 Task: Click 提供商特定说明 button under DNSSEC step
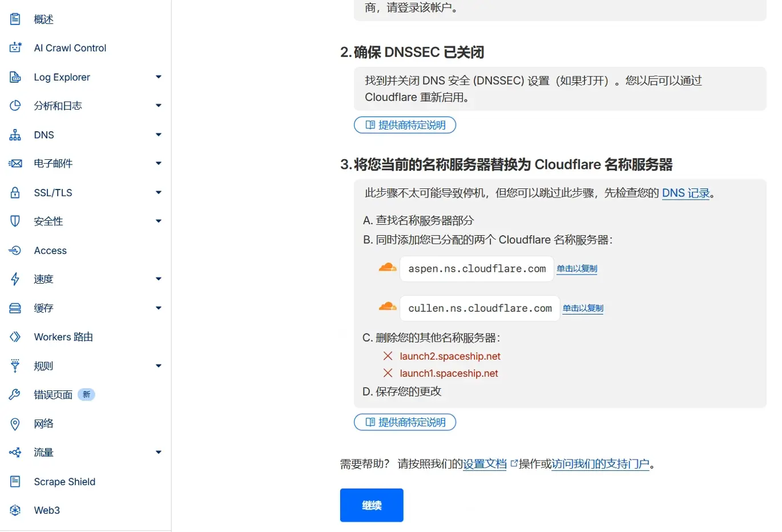pyautogui.click(x=405, y=125)
